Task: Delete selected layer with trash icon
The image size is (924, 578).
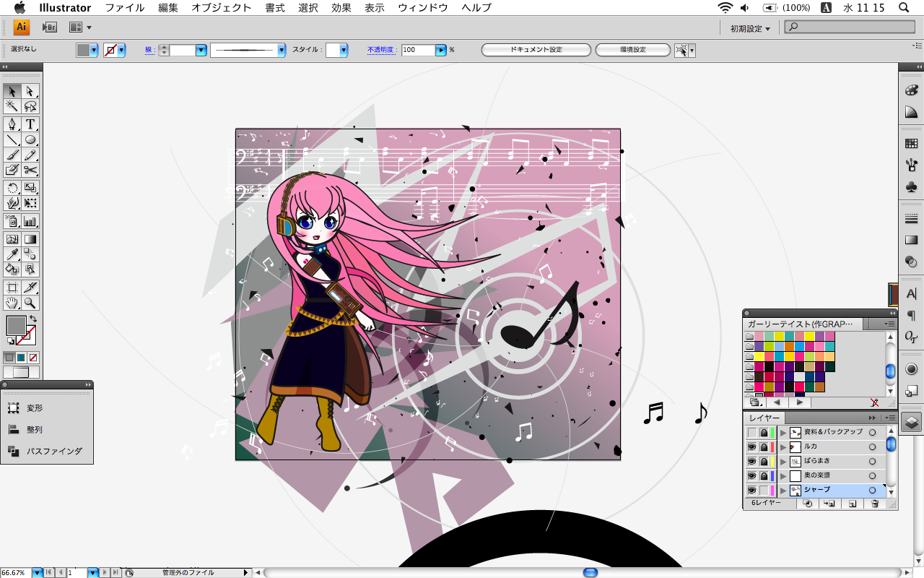Action: point(875,503)
